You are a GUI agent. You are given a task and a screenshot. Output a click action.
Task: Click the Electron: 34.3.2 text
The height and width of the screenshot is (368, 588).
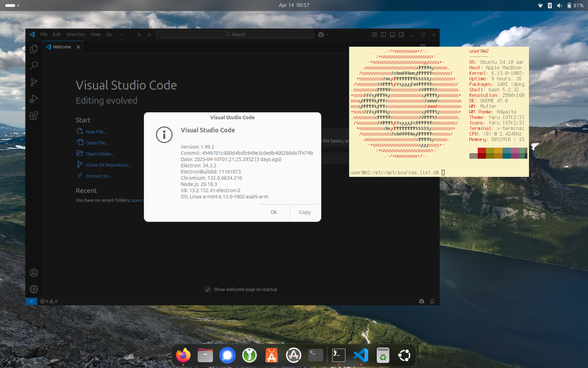pos(198,166)
